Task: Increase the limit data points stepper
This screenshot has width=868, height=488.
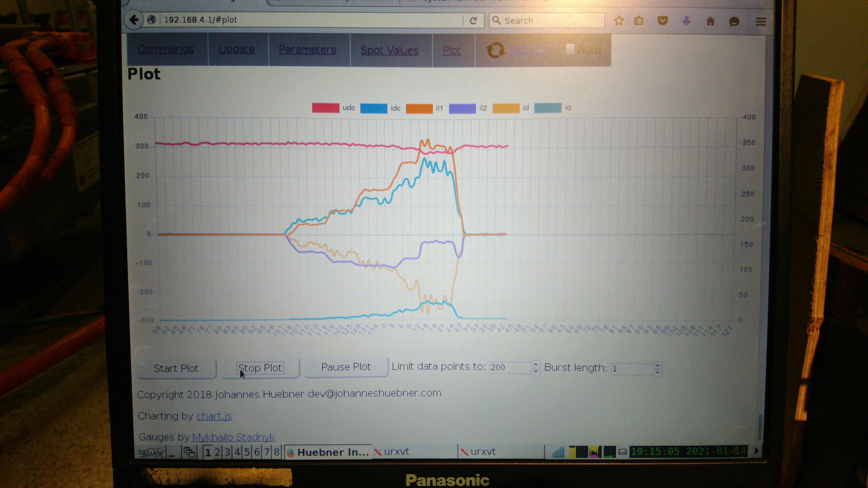Action: pos(535,364)
